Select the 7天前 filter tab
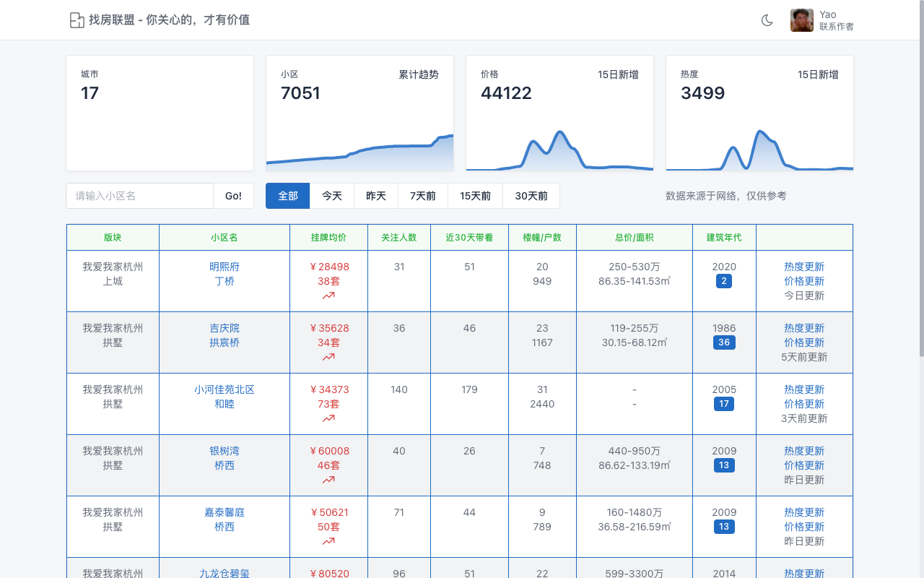924x578 pixels. [423, 196]
